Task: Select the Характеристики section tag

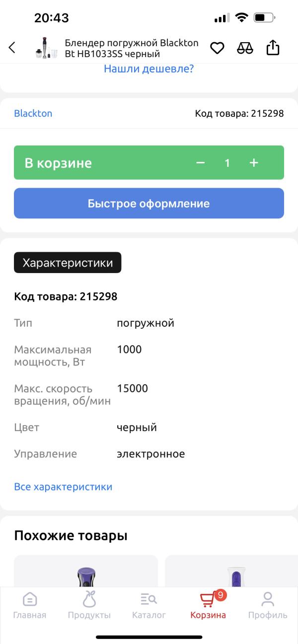Action: (x=68, y=263)
